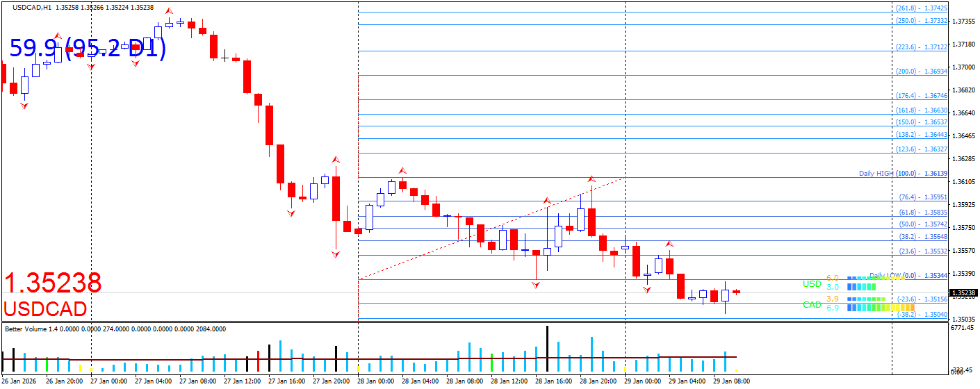Viewport: 980px width, 389px height.
Task: Click the (223.6) - 1.37122 Fibonacci level label
Action: (922, 47)
